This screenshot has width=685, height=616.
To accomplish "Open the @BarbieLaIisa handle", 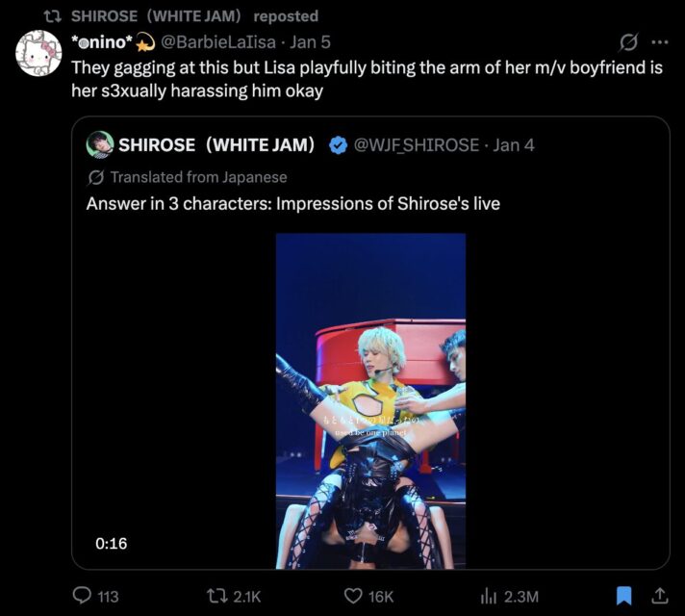I will tap(217, 42).
